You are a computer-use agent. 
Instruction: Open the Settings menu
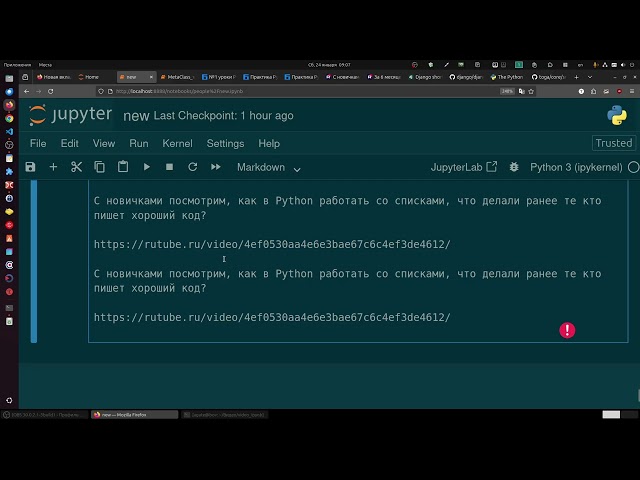point(225,143)
